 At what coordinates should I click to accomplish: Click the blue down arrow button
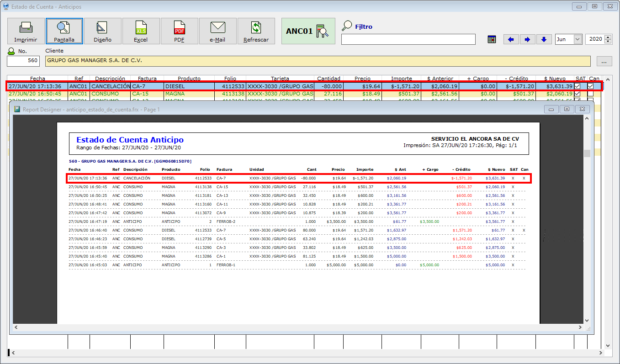click(544, 39)
